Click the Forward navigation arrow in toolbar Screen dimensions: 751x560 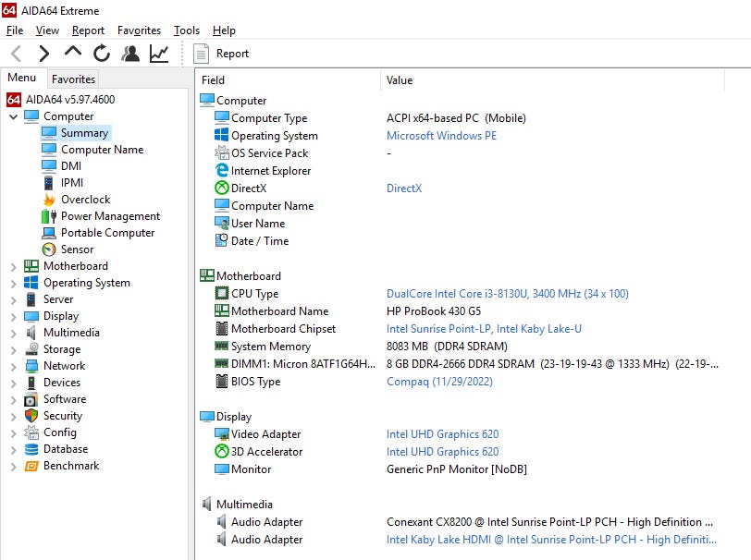pyautogui.click(x=43, y=54)
